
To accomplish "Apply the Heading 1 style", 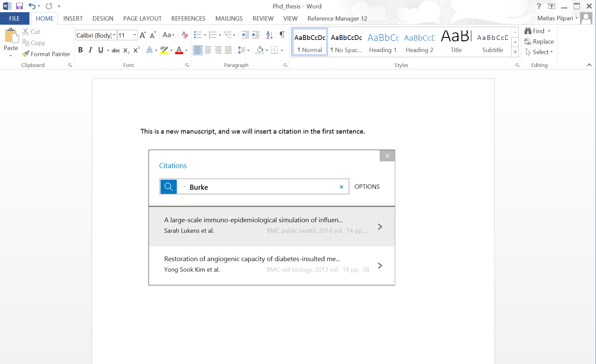I will pyautogui.click(x=383, y=42).
